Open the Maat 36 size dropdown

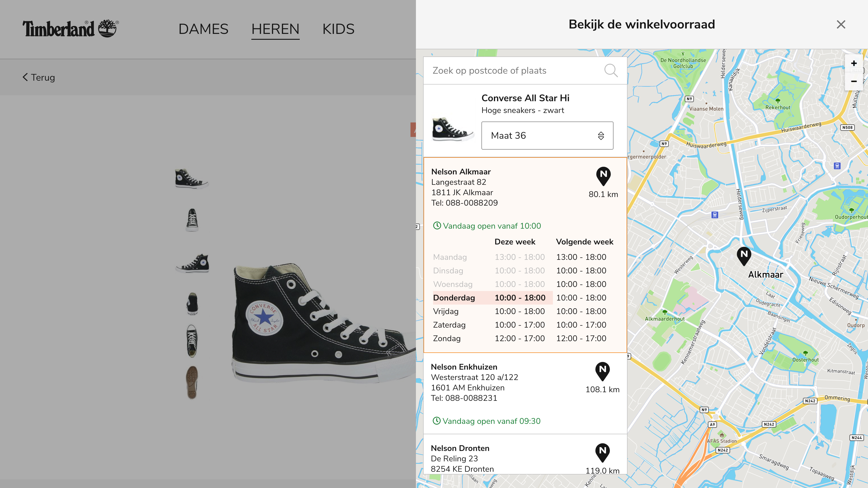(x=547, y=135)
